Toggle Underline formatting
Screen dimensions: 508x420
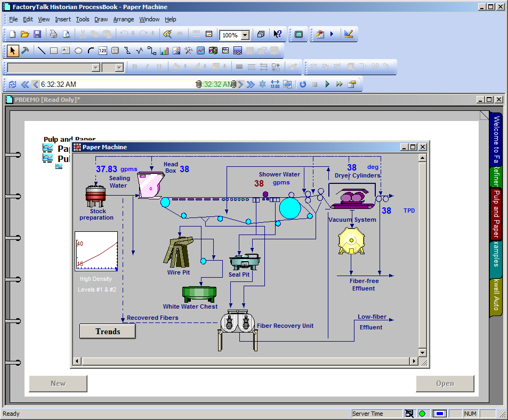tap(159, 67)
